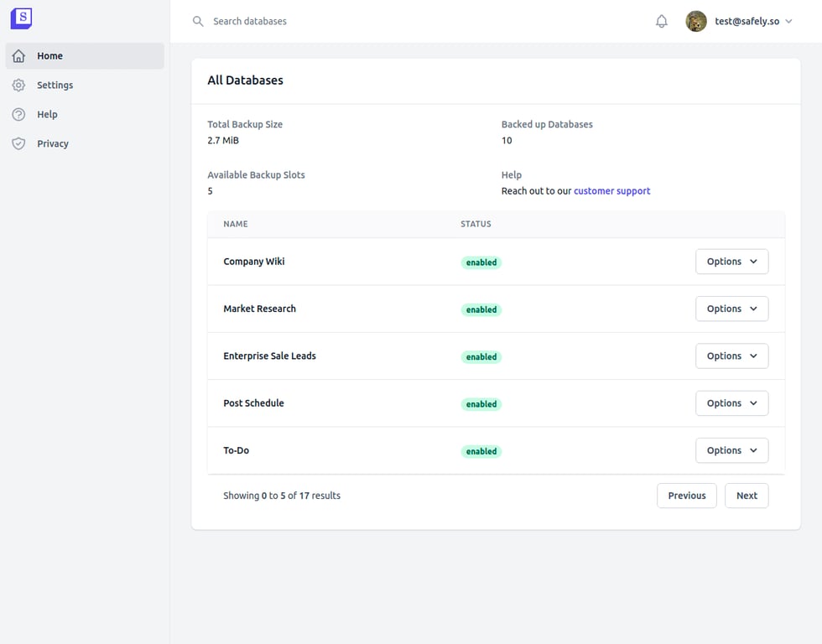
Task: Expand Options for Enterprise Sale Leads
Action: 731,356
